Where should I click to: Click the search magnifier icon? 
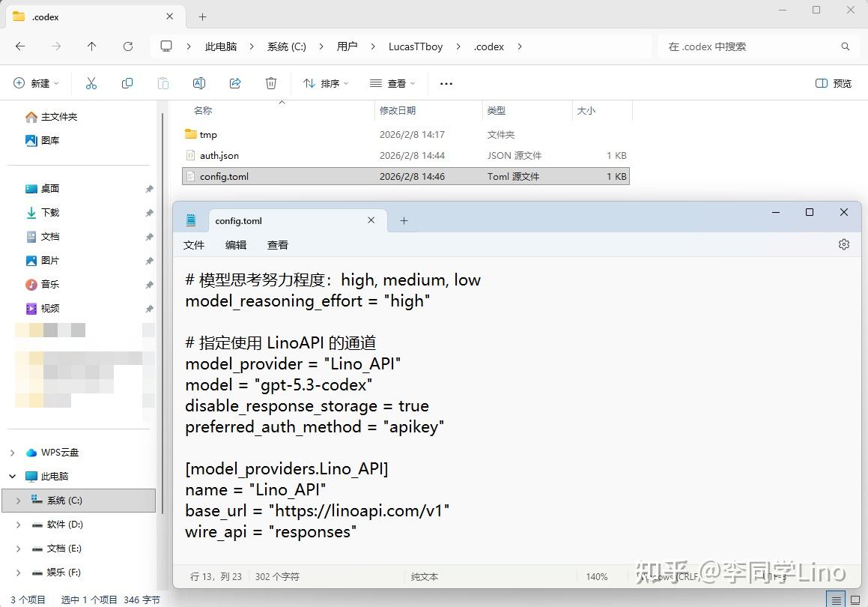(846, 46)
